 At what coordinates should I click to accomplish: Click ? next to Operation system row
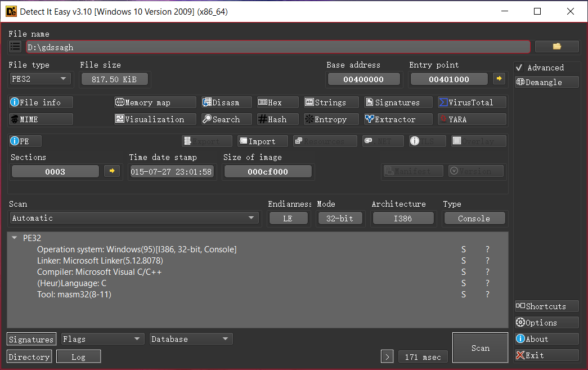click(487, 249)
